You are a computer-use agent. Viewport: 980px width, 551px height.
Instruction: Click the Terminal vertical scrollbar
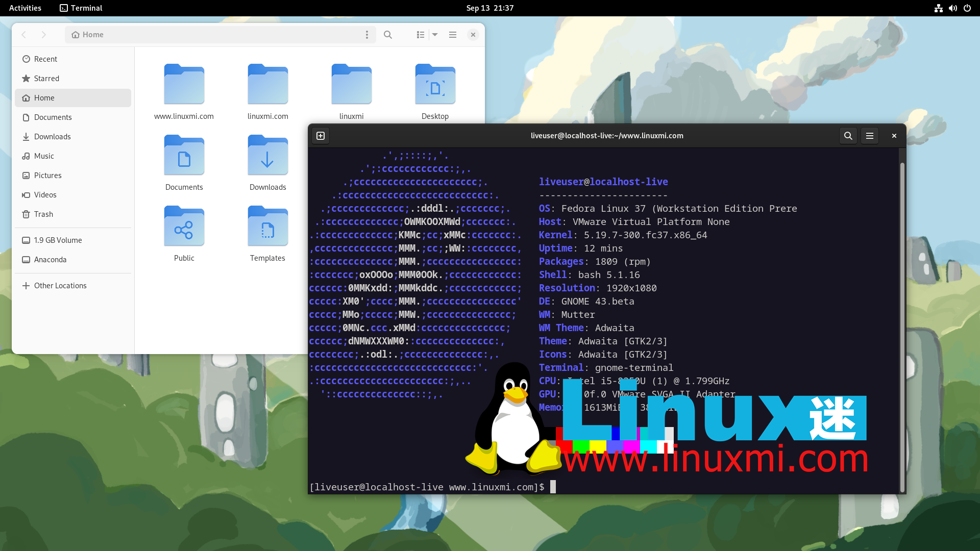pos(902,327)
